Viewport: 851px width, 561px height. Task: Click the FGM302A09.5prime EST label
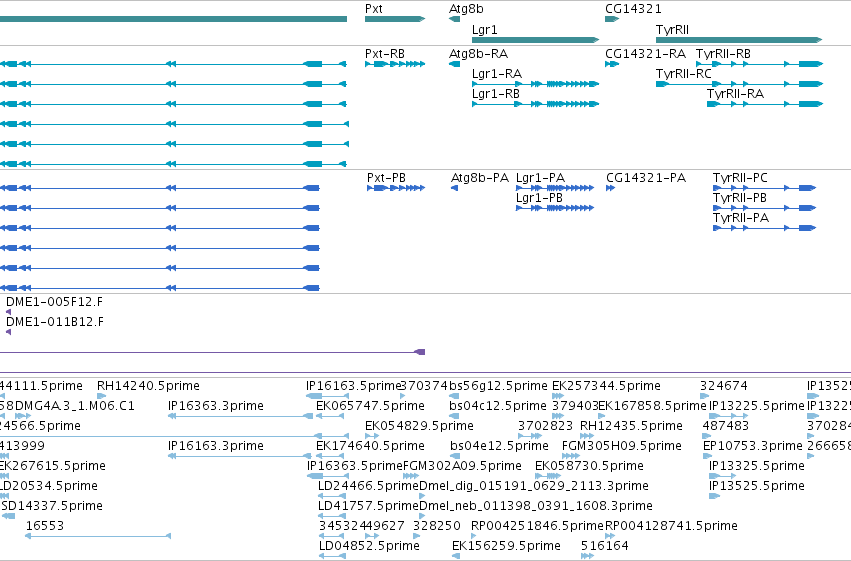point(462,466)
